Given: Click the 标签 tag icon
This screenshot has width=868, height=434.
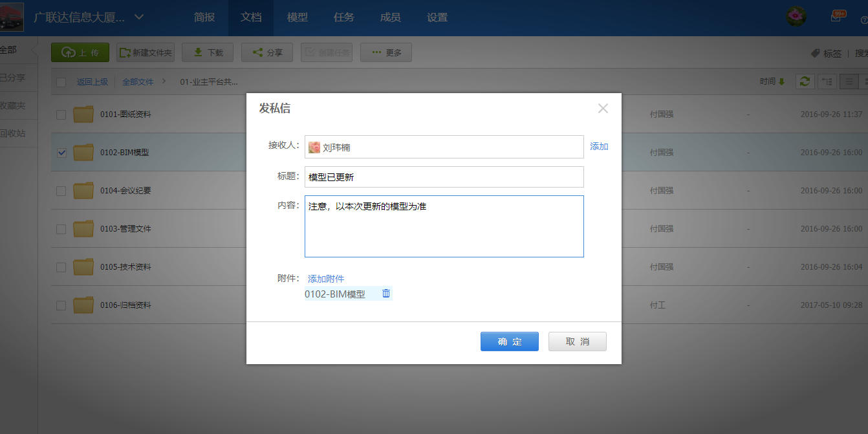Looking at the screenshot, I should pyautogui.click(x=815, y=54).
